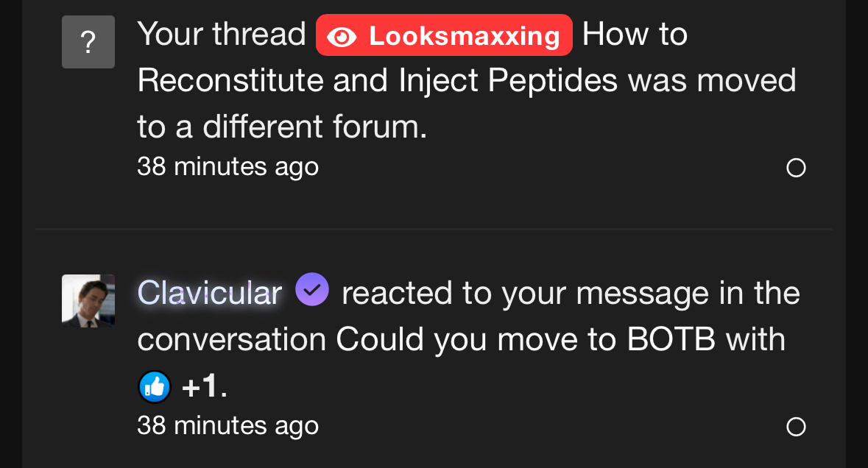Visit the Clavicular username link
Viewport: 868px width, 468px height.
[210, 293]
